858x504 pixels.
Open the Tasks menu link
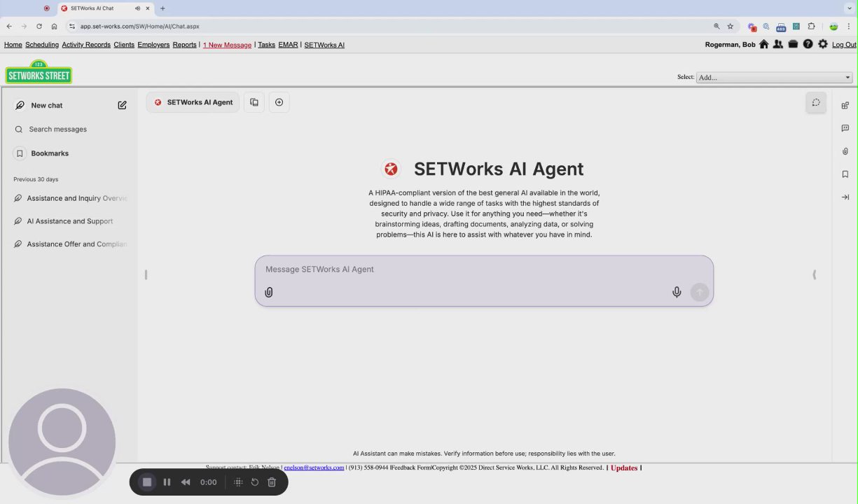coord(266,45)
